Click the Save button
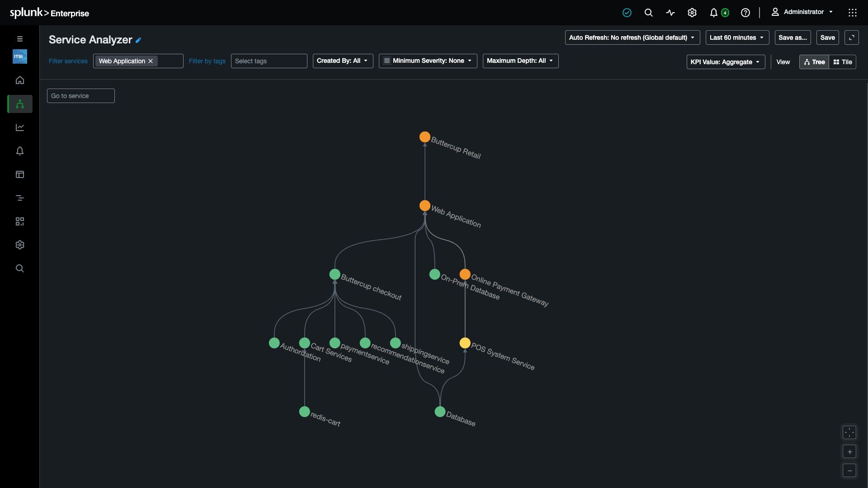The height and width of the screenshot is (488, 868). 827,38
